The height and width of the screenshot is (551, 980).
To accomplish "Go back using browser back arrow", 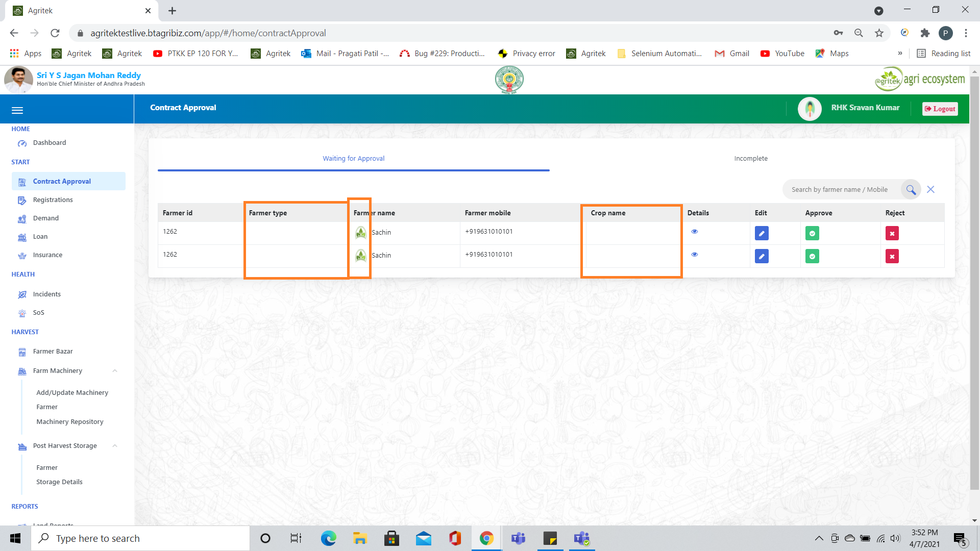I will coord(14,33).
